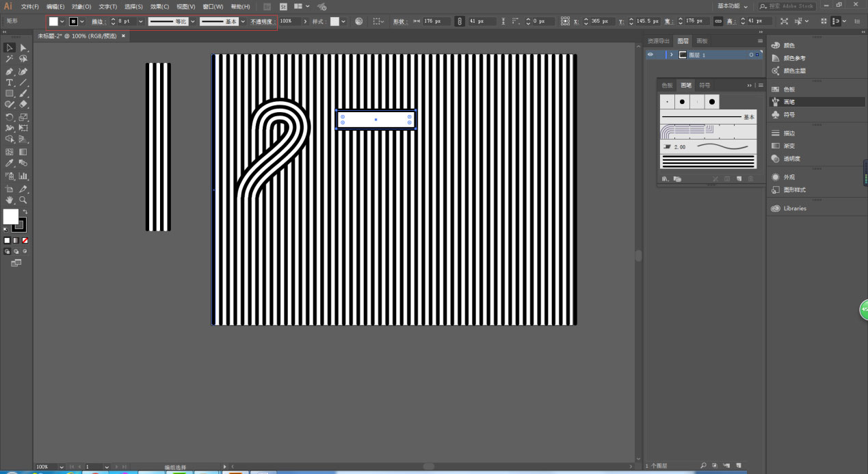Open the 样式 graphic style dropdown
Screen dimensions: 868x474
343,21
